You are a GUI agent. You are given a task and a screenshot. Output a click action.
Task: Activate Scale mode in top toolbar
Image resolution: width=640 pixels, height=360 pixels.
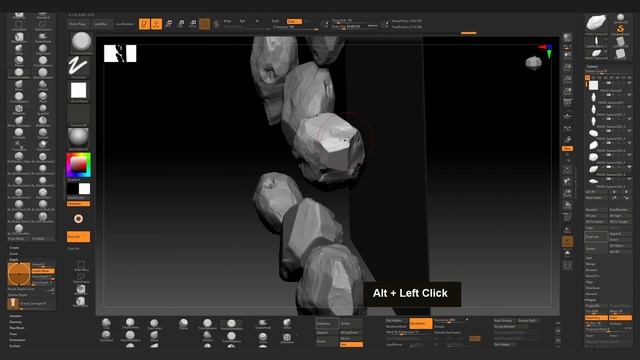pos(181,24)
